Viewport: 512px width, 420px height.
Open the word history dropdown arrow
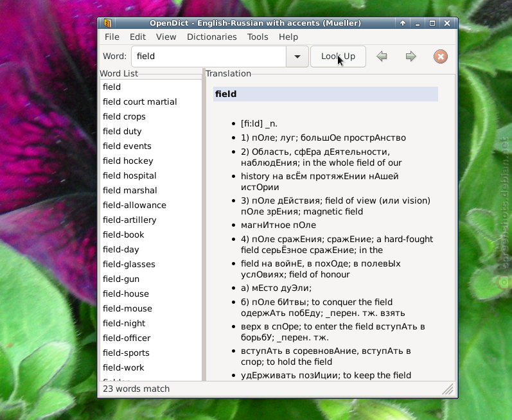click(297, 57)
